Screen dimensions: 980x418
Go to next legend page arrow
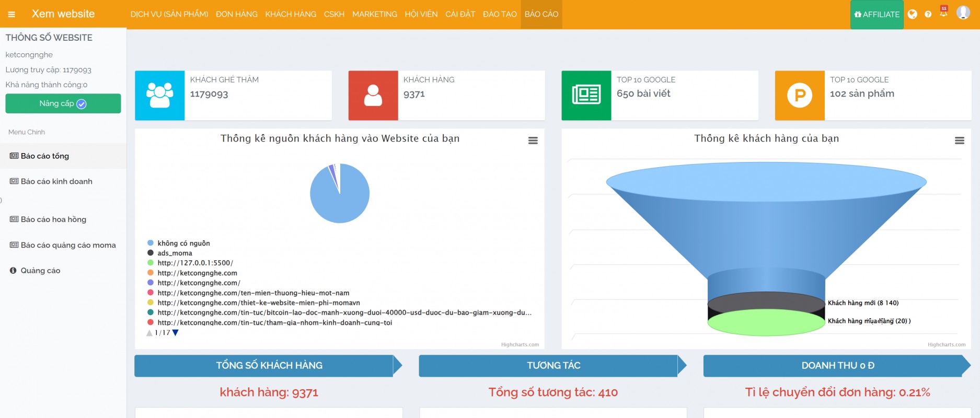click(176, 333)
